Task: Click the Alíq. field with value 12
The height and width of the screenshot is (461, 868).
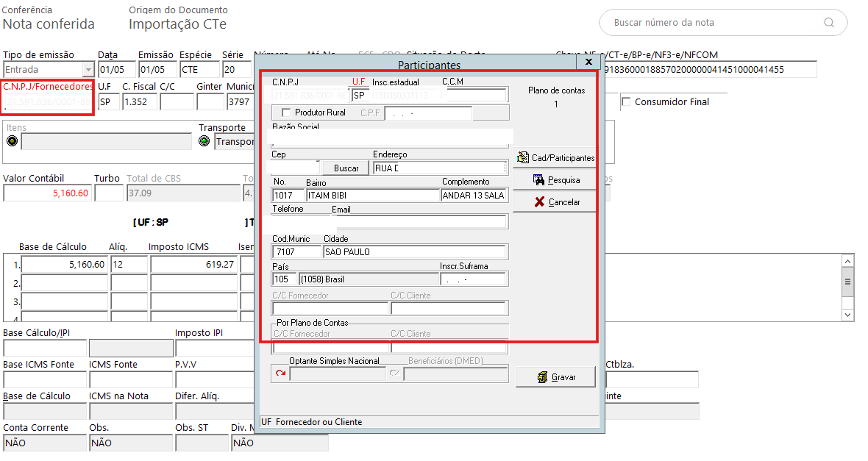Action: click(x=129, y=265)
